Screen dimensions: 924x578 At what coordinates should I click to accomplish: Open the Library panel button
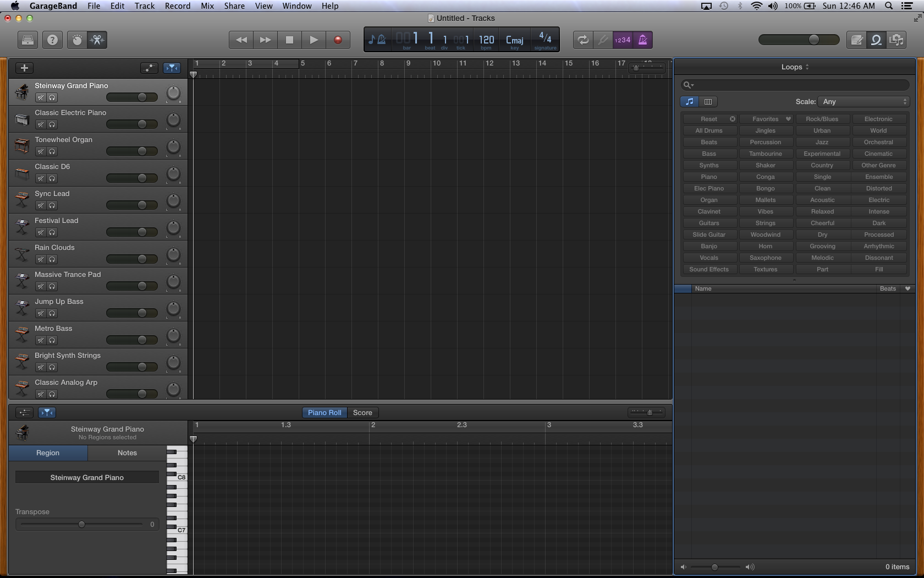point(28,40)
